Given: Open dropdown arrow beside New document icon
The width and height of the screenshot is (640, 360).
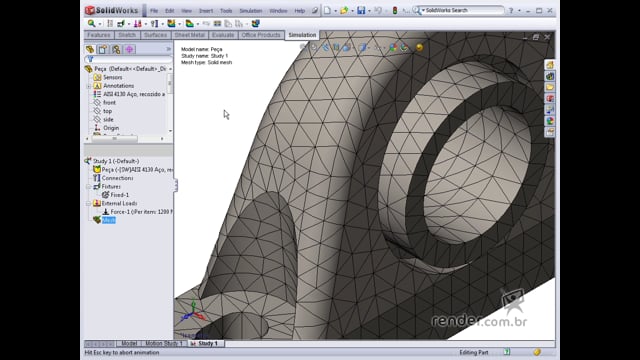Looking at the screenshot, I should 335,11.
